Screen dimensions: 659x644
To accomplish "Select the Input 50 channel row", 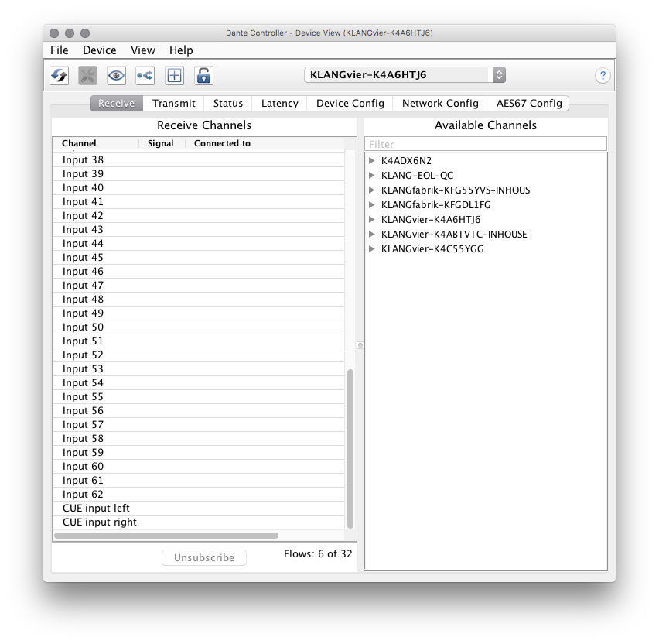I will (x=199, y=327).
